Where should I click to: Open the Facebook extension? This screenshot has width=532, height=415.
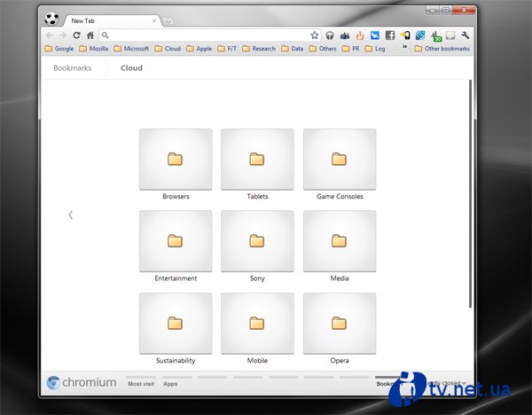(390, 35)
